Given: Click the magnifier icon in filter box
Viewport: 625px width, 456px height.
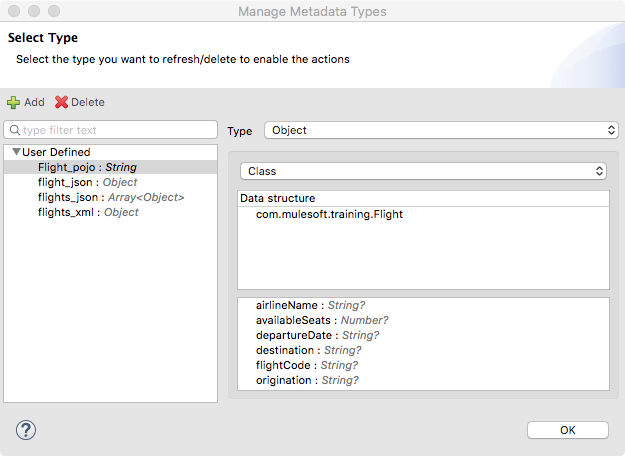Looking at the screenshot, I should [15, 130].
